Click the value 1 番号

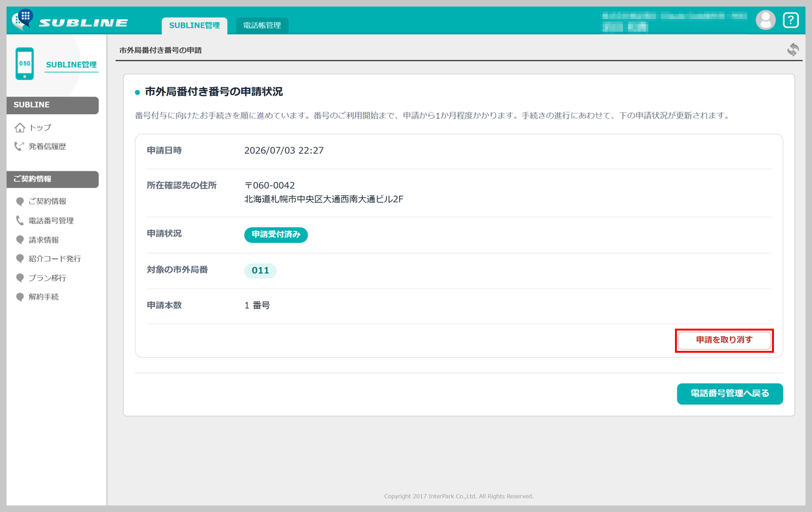point(257,306)
